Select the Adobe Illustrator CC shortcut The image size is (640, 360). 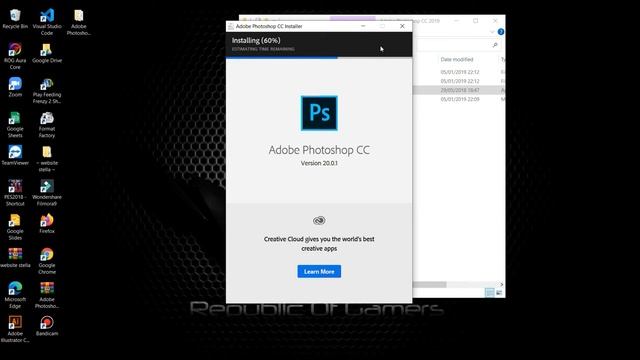tap(15, 329)
